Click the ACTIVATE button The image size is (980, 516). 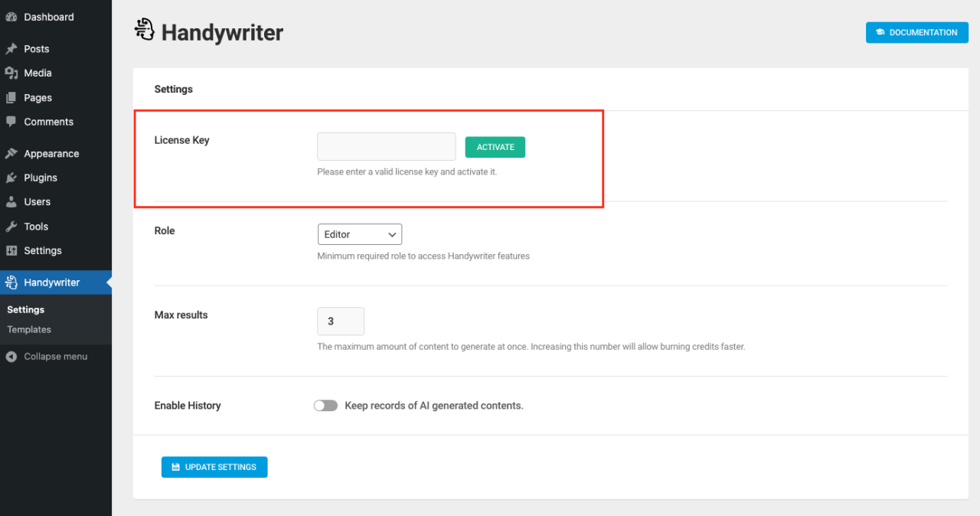click(x=495, y=146)
